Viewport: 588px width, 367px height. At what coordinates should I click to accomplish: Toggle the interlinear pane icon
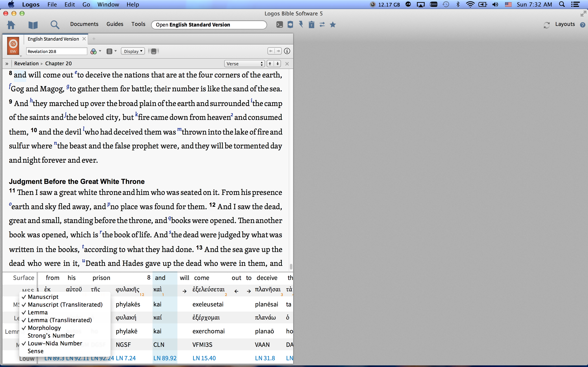coord(154,51)
